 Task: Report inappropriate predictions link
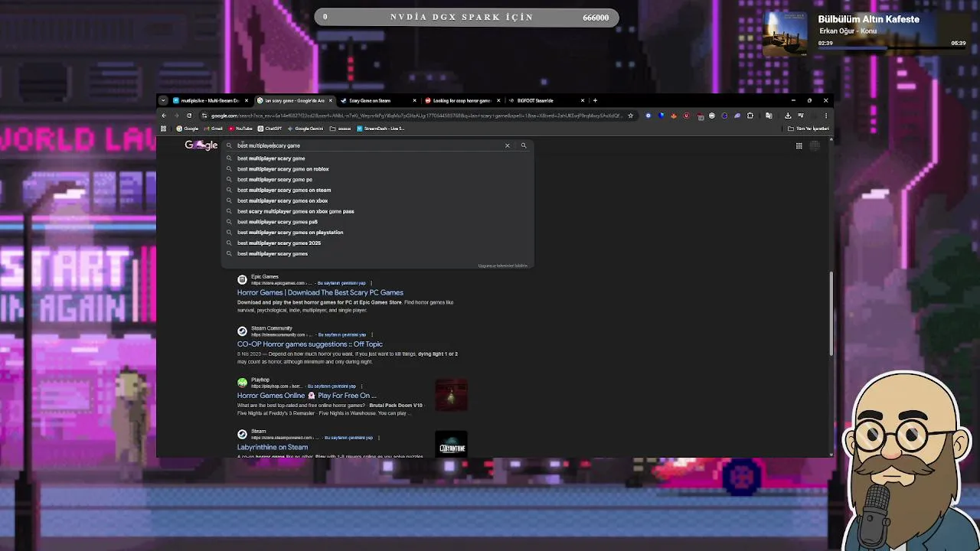(503, 266)
